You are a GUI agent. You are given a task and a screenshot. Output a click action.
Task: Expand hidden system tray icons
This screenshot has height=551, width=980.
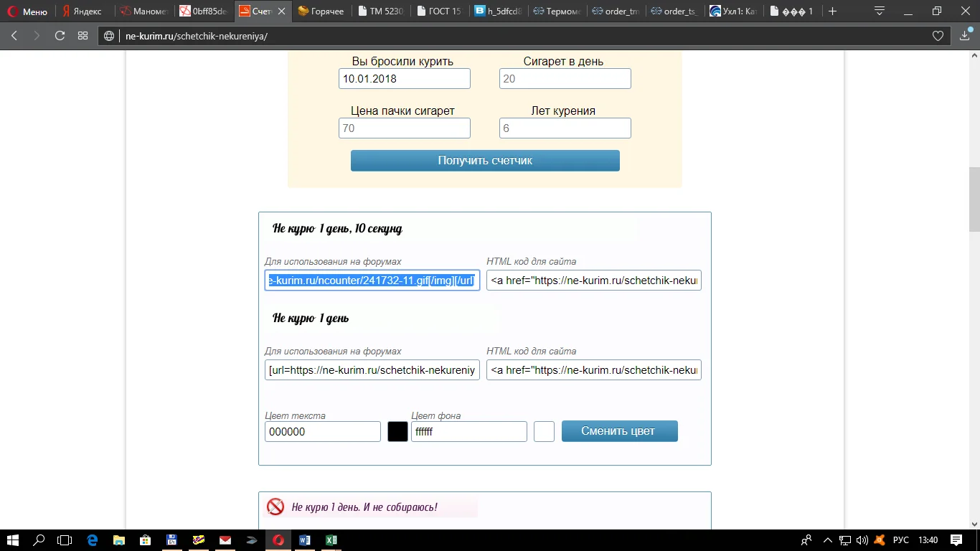[828, 540]
